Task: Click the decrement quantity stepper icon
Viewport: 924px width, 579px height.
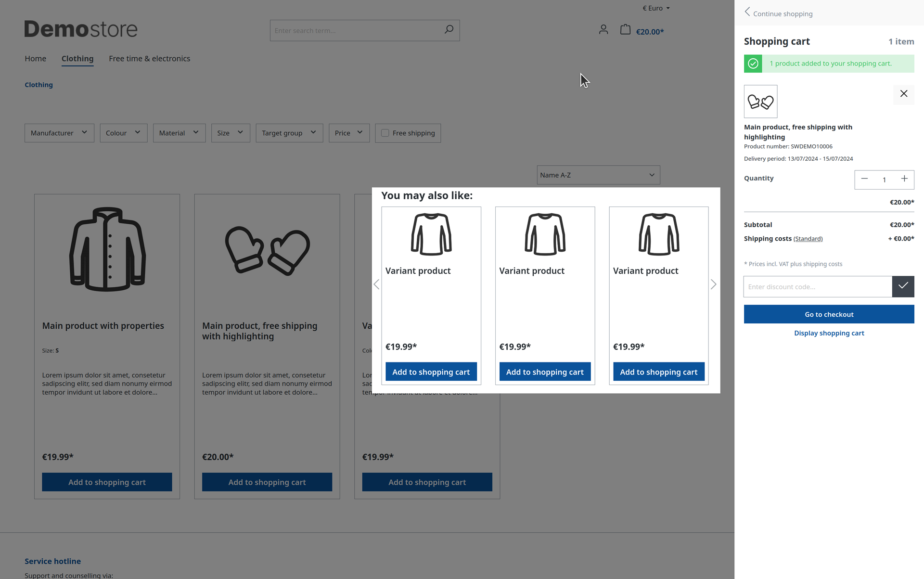Action: 865,179
